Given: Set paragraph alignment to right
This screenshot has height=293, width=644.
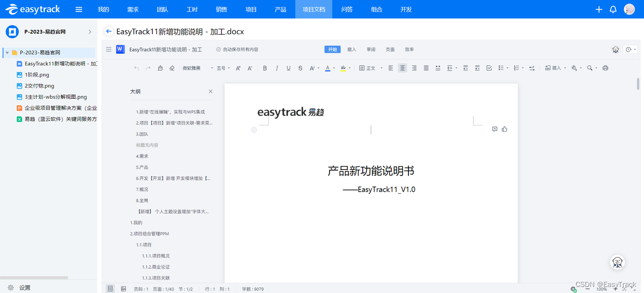Looking at the screenshot, I should click(414, 68).
